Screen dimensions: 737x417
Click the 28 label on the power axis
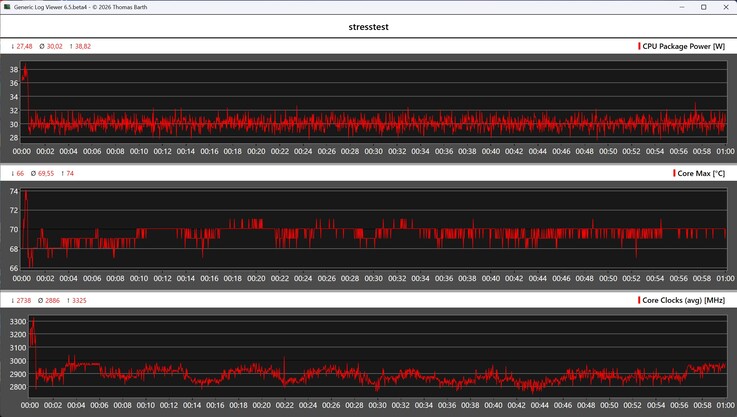pyautogui.click(x=14, y=138)
